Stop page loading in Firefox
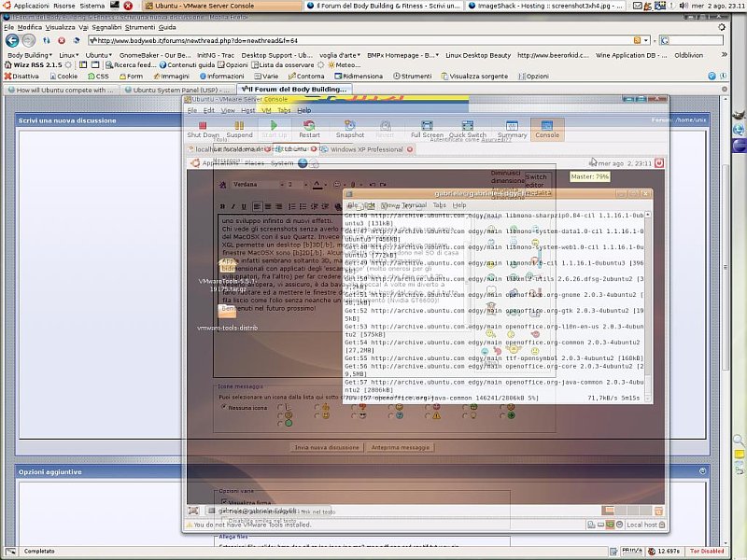747x560 pixels. [62, 40]
